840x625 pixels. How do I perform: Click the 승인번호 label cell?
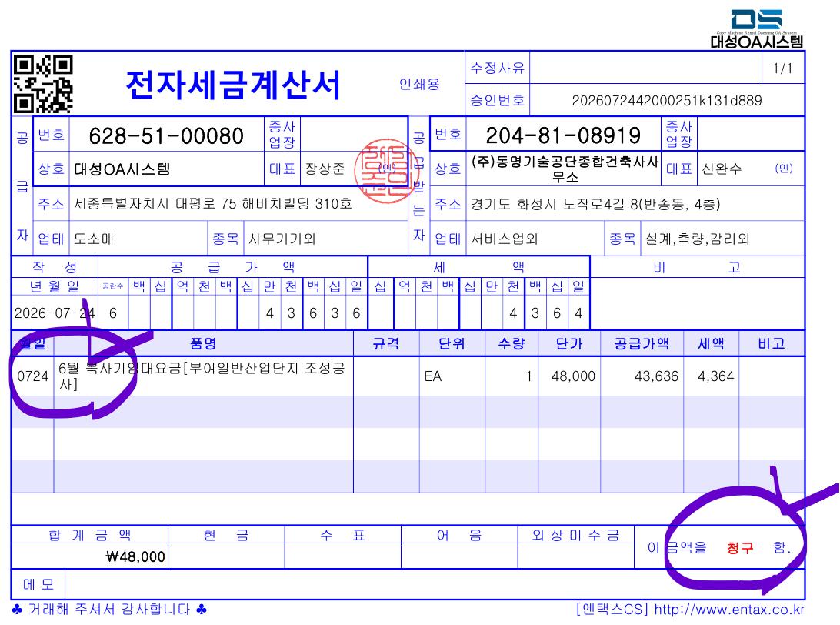498,100
